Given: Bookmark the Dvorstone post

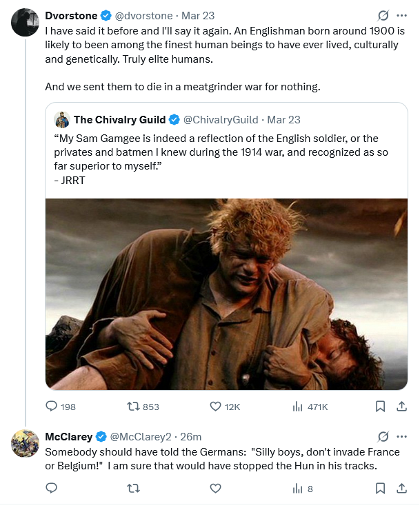Looking at the screenshot, I should [x=379, y=407].
